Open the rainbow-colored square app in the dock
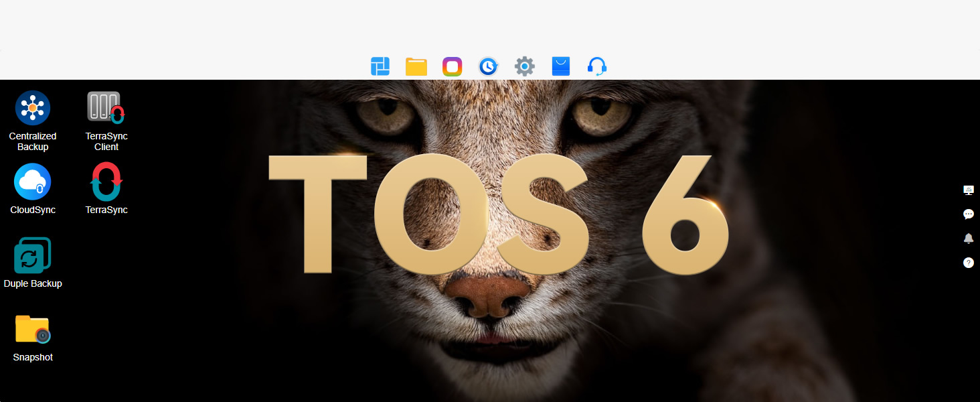This screenshot has width=980, height=402. [453, 66]
